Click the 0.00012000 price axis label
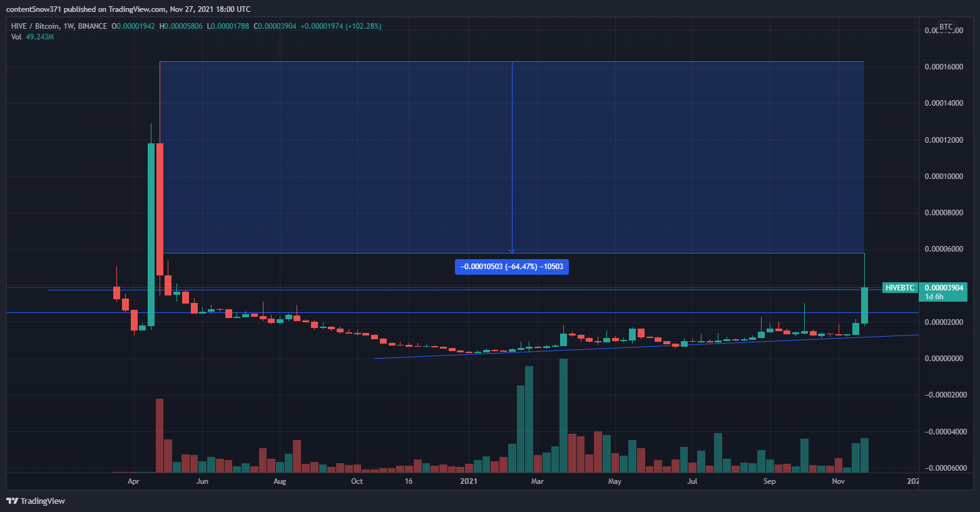Viewport: 980px width, 512px height. pyautogui.click(x=944, y=140)
